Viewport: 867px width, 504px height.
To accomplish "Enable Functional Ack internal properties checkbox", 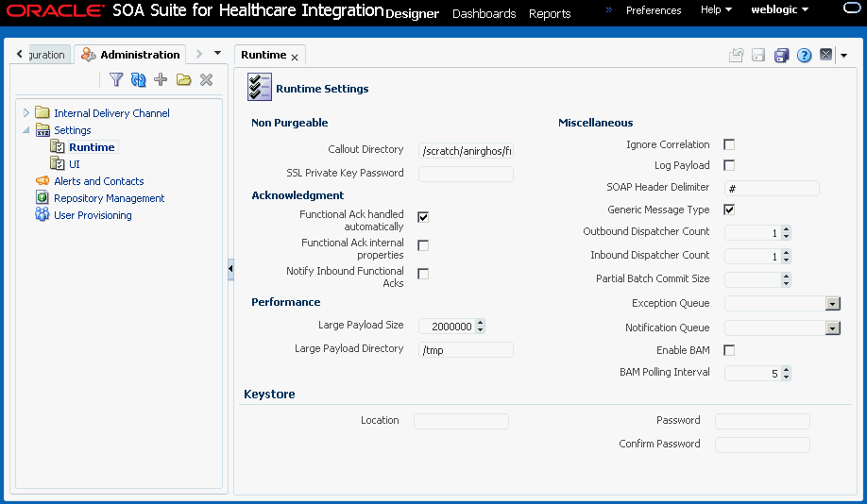I will pyautogui.click(x=423, y=245).
